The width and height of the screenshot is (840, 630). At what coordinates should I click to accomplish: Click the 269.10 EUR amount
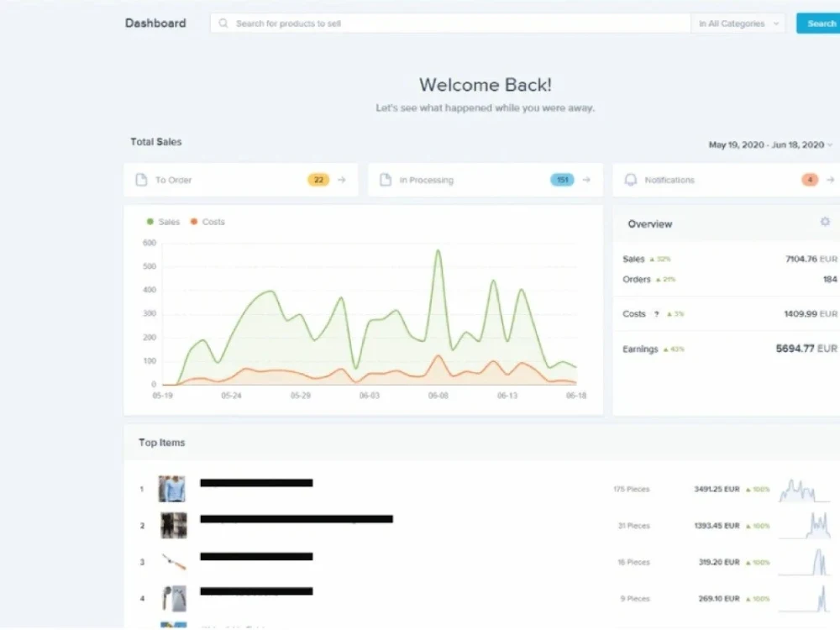point(719,598)
